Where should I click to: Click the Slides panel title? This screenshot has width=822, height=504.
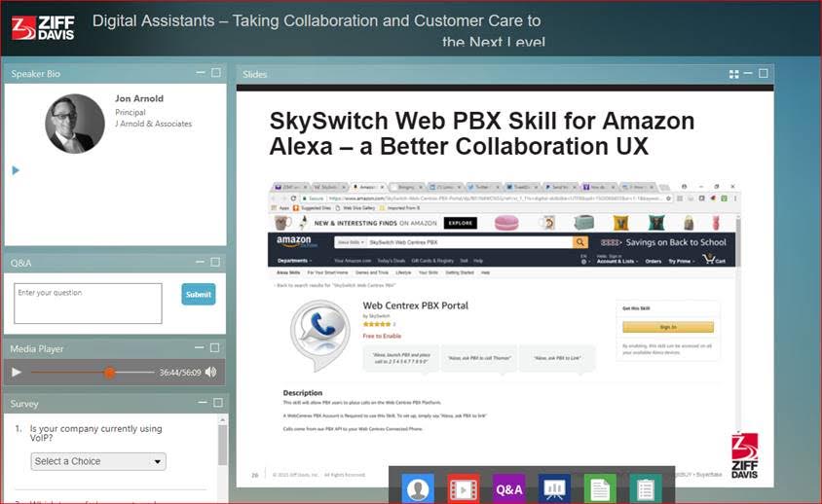tap(255, 74)
